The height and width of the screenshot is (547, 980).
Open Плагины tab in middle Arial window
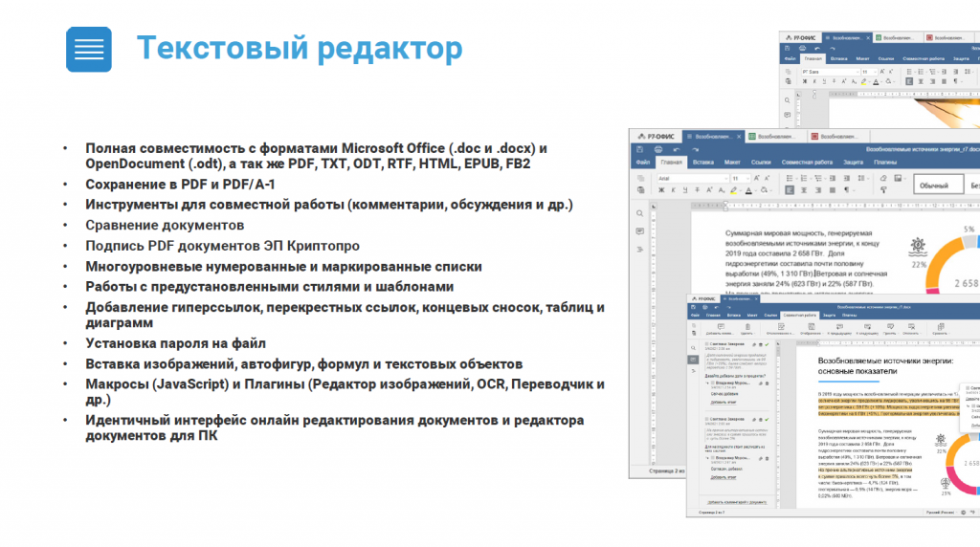pyautogui.click(x=885, y=163)
